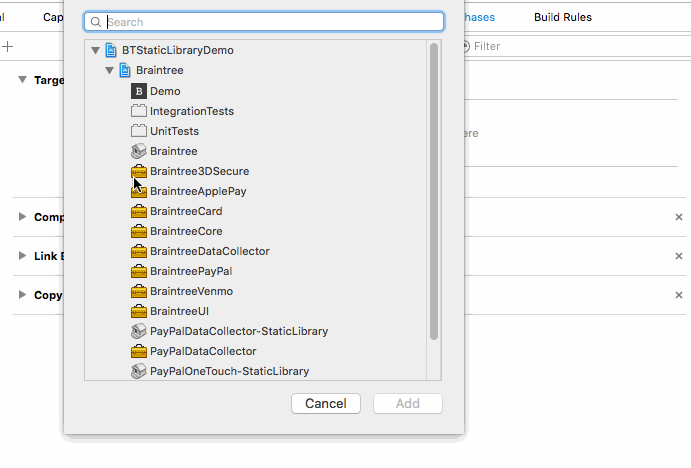
Task: Remove the Comp... build phase with X
Action: [679, 217]
